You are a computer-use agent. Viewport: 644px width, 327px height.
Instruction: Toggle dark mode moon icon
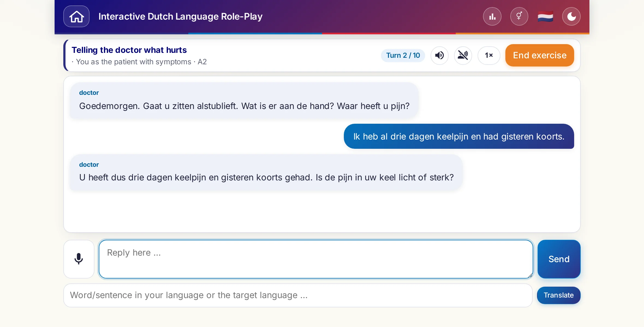(571, 16)
